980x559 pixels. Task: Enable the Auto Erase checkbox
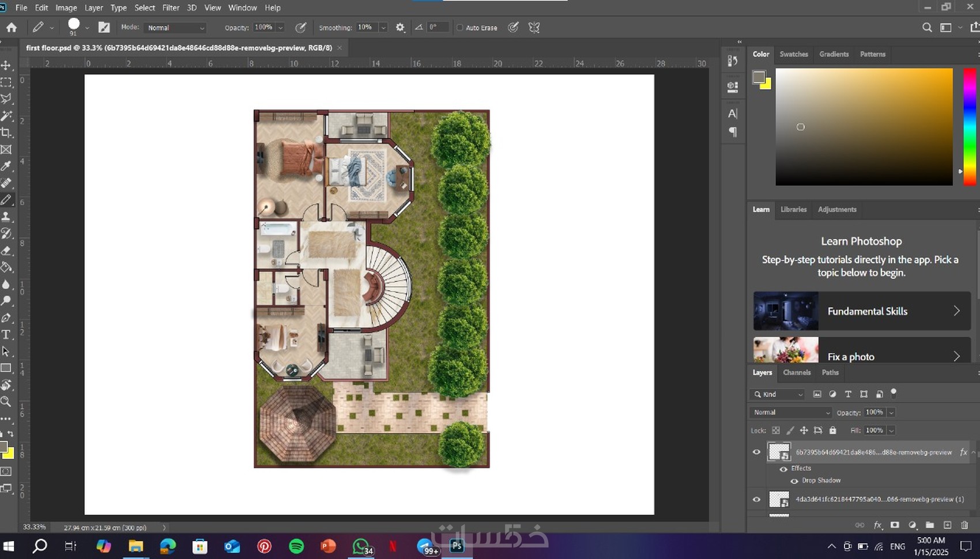pos(460,28)
